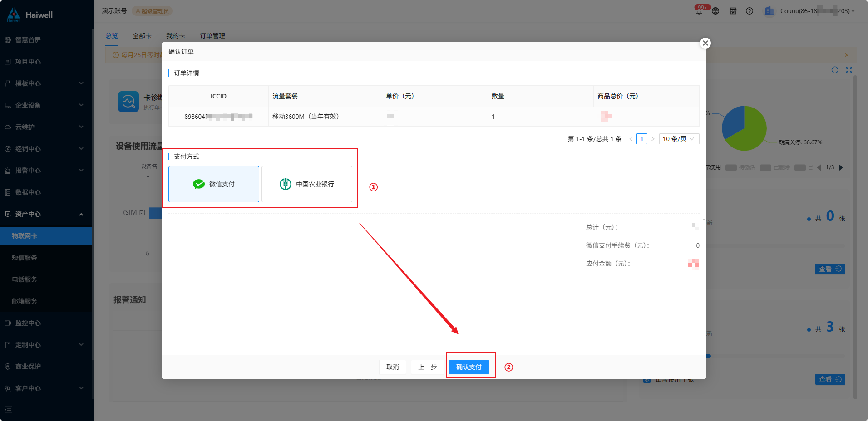The height and width of the screenshot is (421, 868).
Task: Click 超级管理员 role badge
Action: pyautogui.click(x=152, y=11)
